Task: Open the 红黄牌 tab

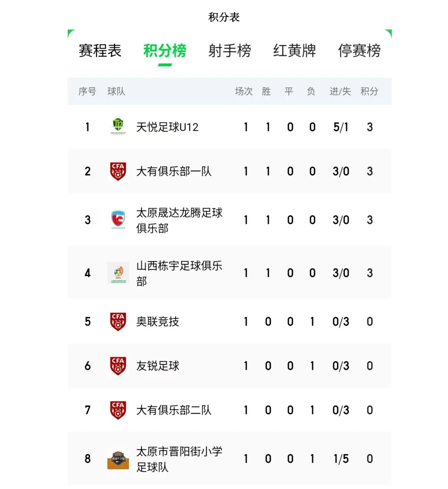Action: click(295, 51)
